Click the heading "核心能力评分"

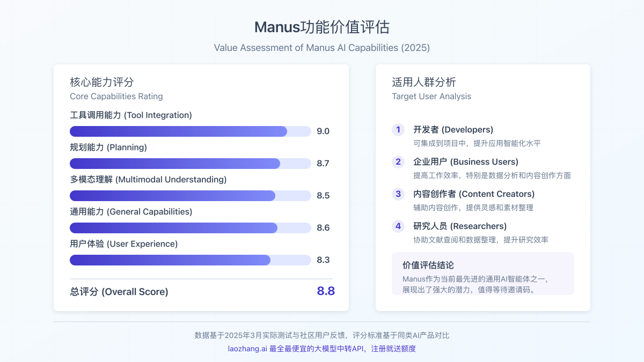(102, 82)
